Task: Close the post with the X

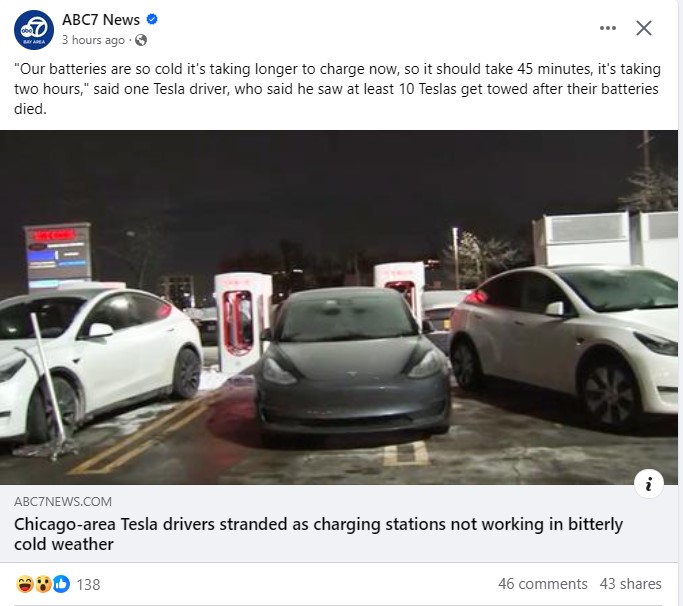Action: (x=644, y=28)
